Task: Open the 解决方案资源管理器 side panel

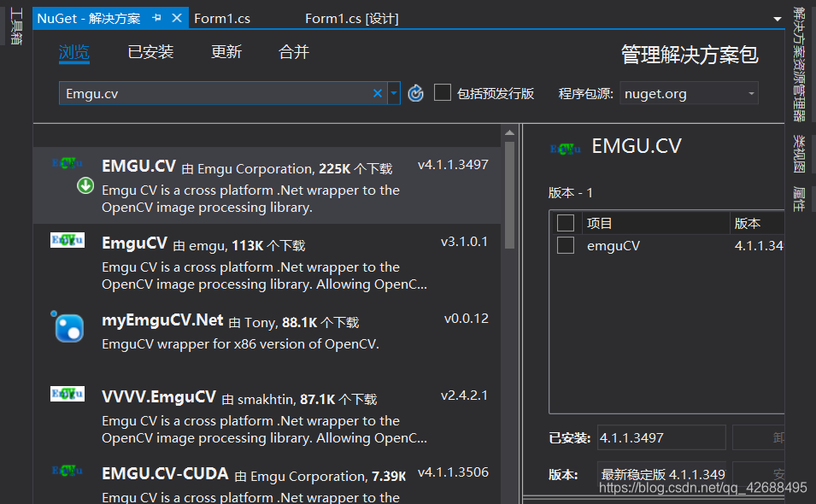Action: click(800, 63)
